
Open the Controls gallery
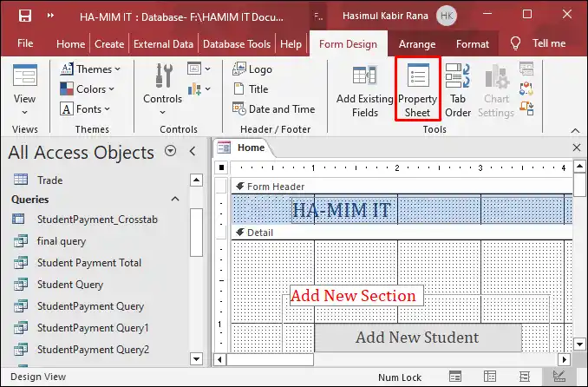tap(163, 89)
